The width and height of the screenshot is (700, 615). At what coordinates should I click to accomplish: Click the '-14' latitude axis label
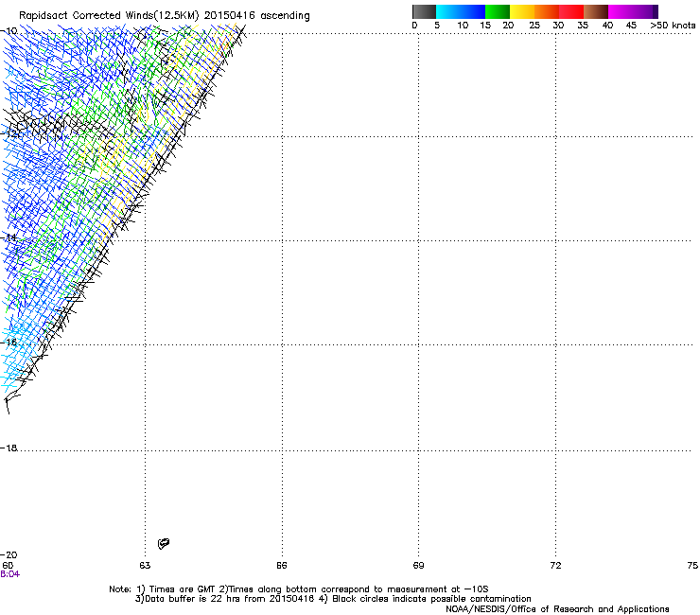9,237
